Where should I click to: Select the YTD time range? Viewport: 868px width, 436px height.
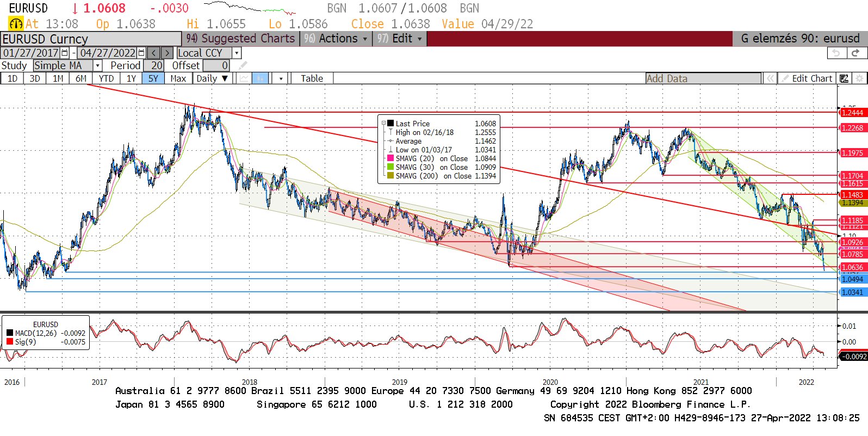[x=107, y=78]
